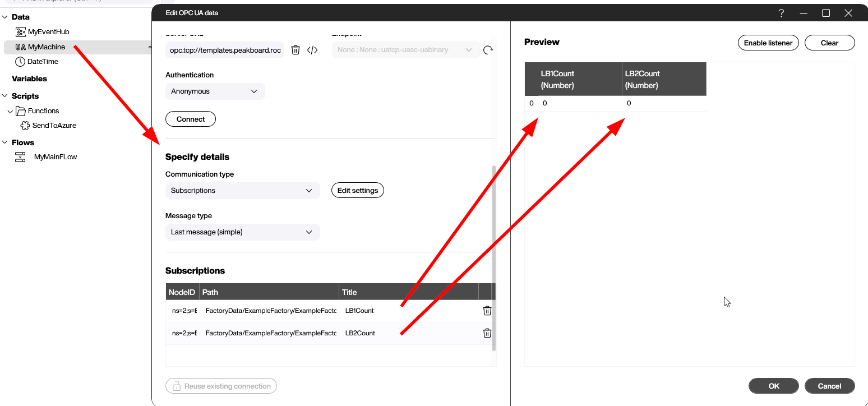The width and height of the screenshot is (868, 406).
Task: Select MyEventHub data source in explorer
Action: click(48, 32)
